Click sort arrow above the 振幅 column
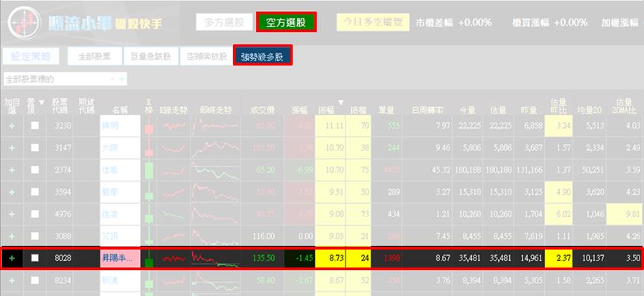The width and height of the screenshot is (644, 296). (340, 102)
